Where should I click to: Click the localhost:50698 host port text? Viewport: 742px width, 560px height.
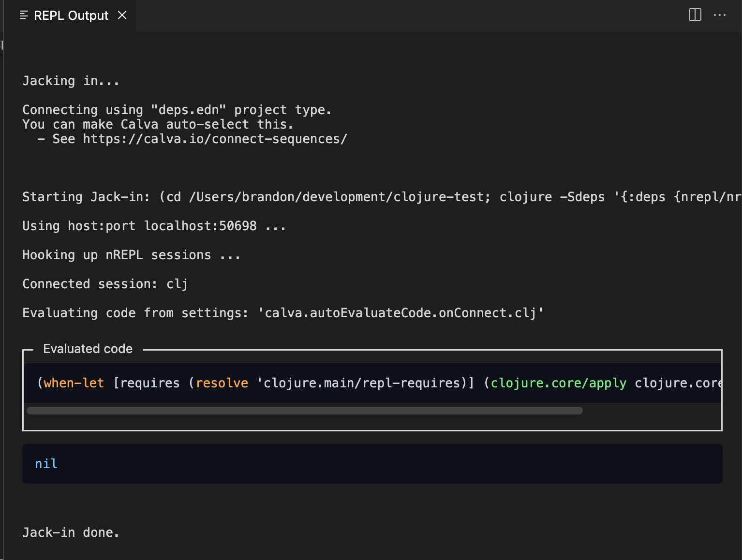pos(200,226)
